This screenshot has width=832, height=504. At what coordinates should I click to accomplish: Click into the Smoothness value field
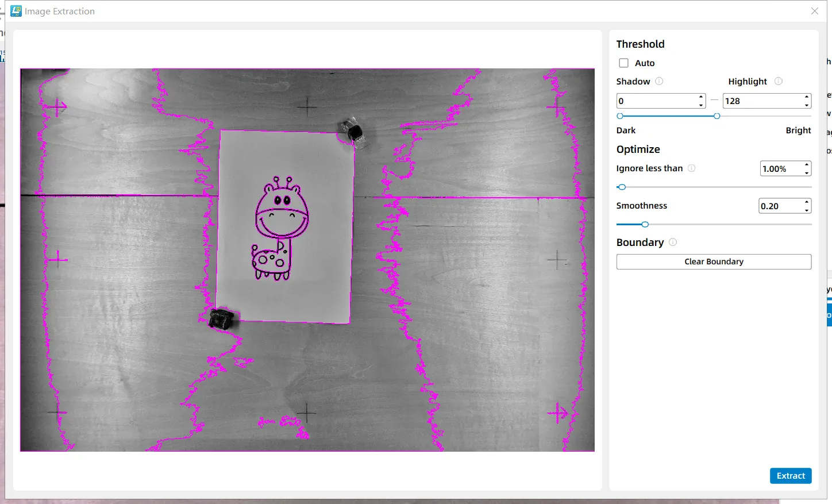tap(780, 206)
